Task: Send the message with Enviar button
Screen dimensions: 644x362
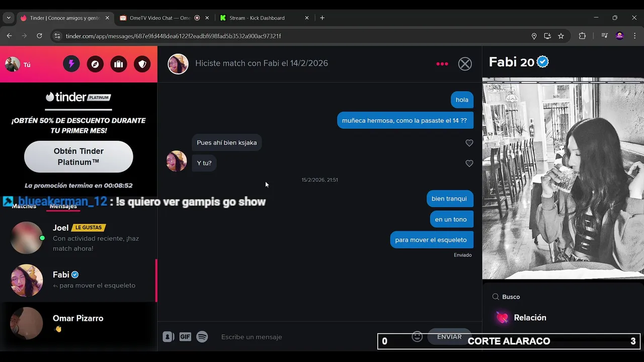Action: click(x=449, y=337)
